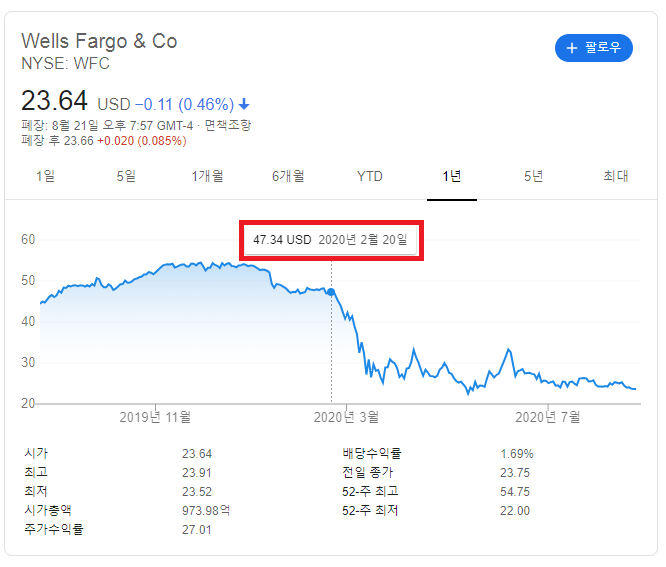666x567 pixels.
Task: Click the 시가 value 23.64
Action: coord(197,454)
